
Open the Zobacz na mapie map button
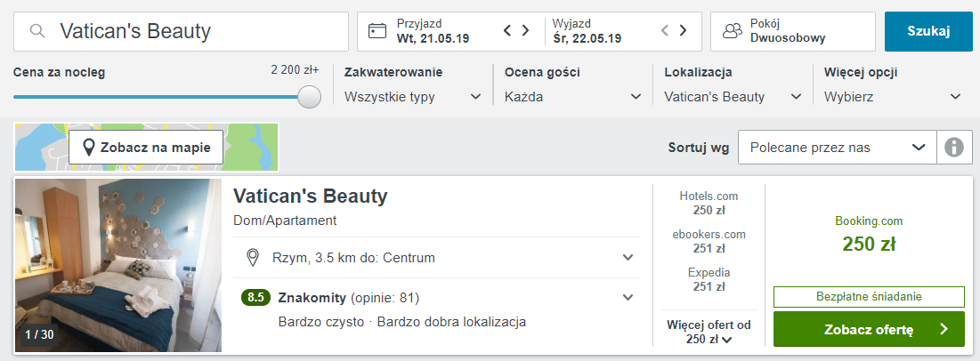pyautogui.click(x=146, y=148)
